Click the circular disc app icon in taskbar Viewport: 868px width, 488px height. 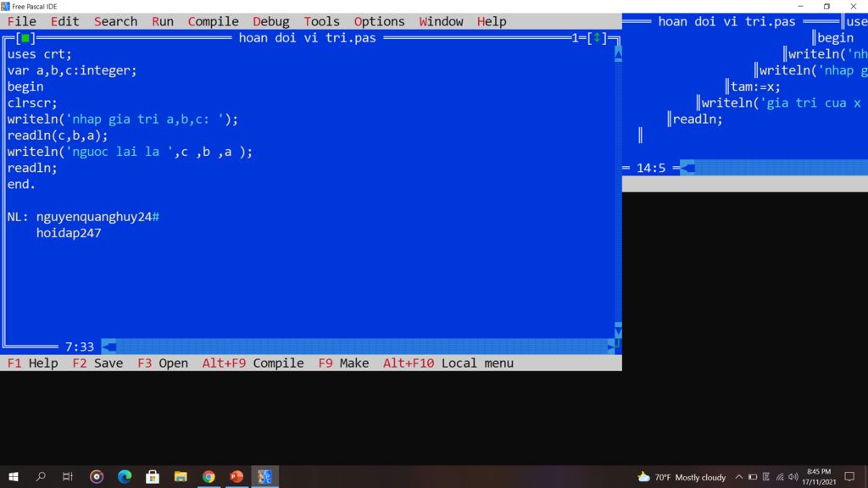click(97, 476)
